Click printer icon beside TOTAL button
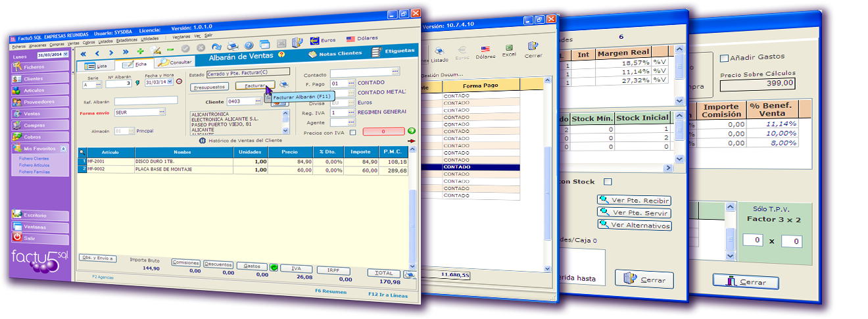 tap(410, 275)
